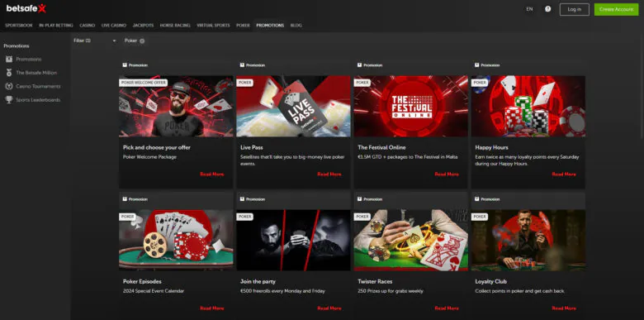Click promotion tag icon above Poker Episodes card
644x320 pixels.
[125, 199]
